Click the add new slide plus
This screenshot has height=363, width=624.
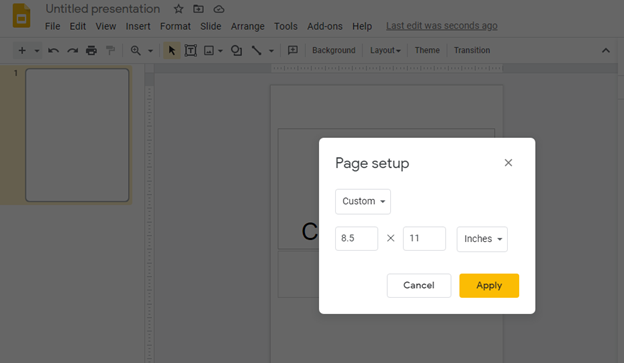click(x=22, y=51)
